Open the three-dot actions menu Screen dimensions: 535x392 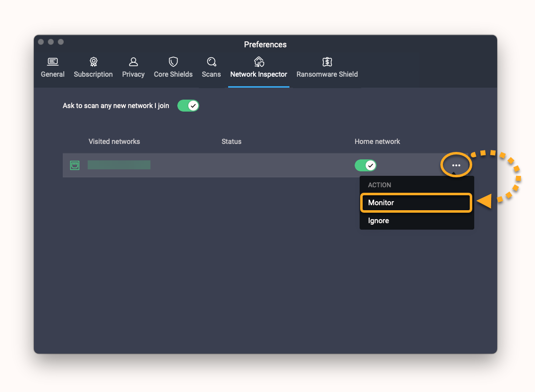[456, 165]
